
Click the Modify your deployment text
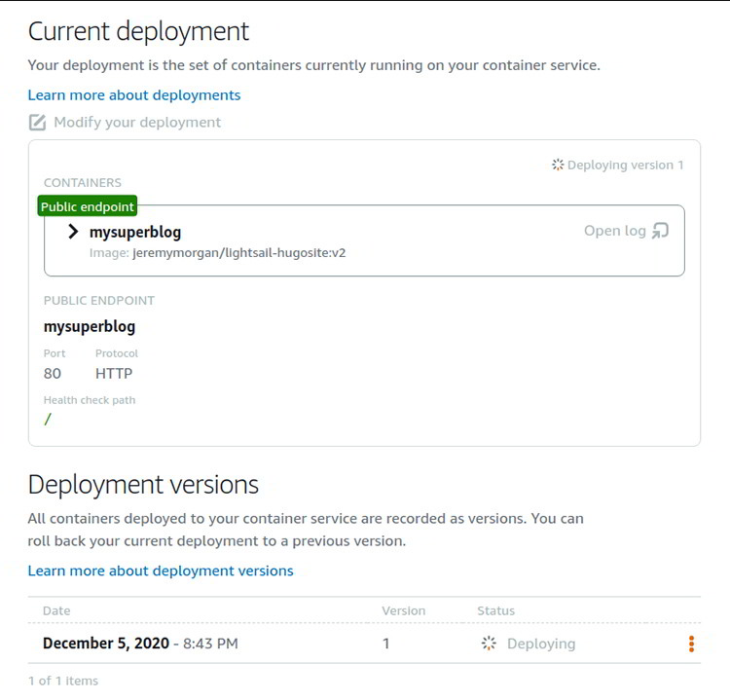(137, 123)
